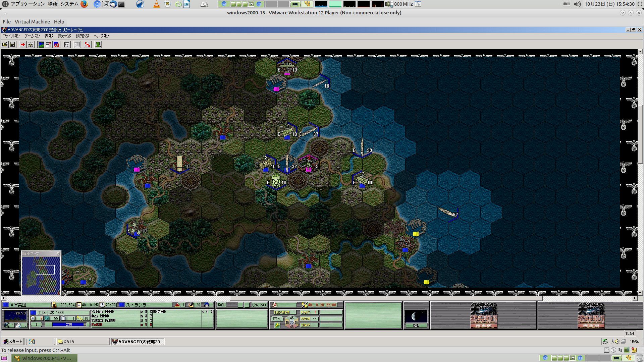The width and height of the screenshot is (644, 362).
Task: Select the vertical ship unit labeled 32
Action: pyautogui.click(x=287, y=164)
